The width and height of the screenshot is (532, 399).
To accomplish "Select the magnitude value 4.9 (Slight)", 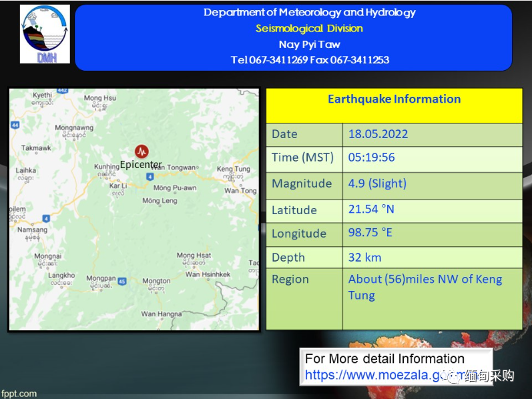I will click(377, 183).
